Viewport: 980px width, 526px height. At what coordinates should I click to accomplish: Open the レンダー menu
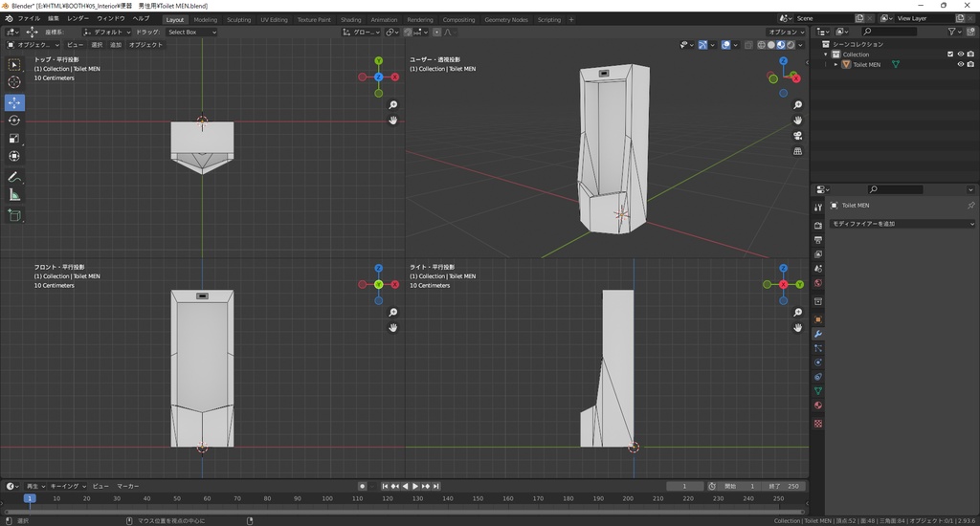[78, 19]
